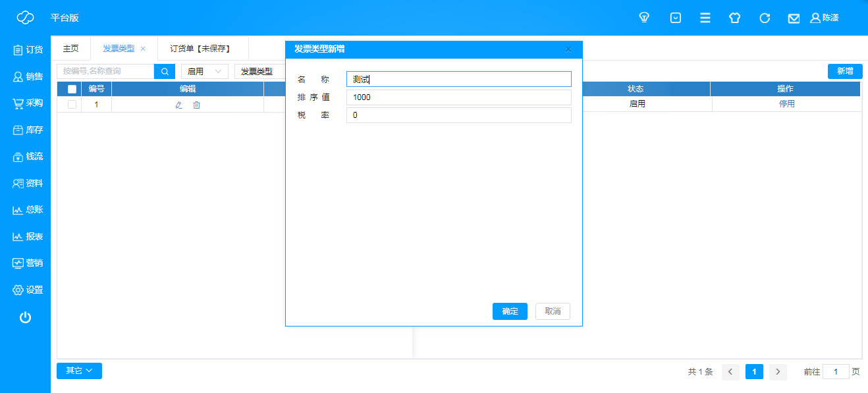
Task: Click the 停用 action link
Action: pyautogui.click(x=787, y=104)
